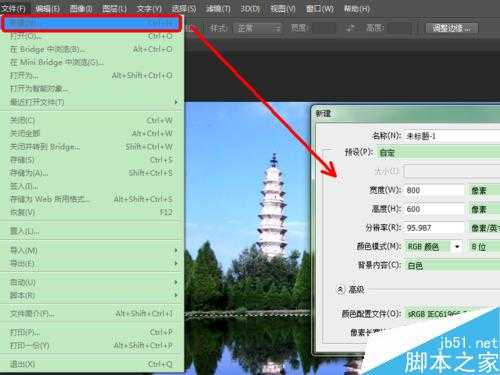Choose 打印一份(Y) menu entry
The image size is (500, 375).
coord(92,346)
